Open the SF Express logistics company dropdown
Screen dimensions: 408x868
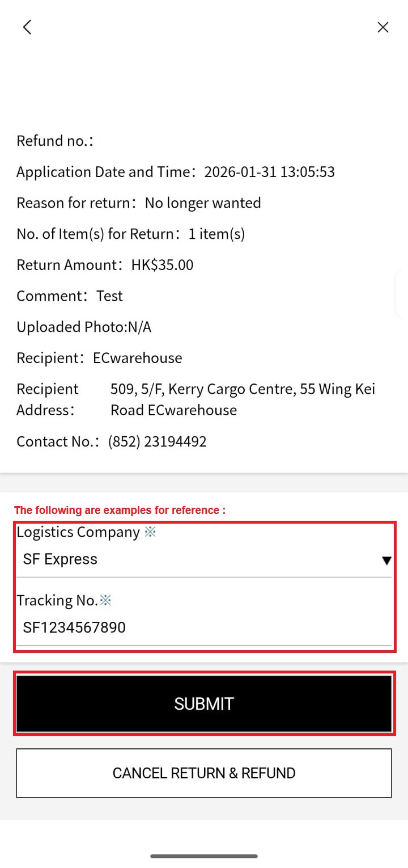[198, 559]
